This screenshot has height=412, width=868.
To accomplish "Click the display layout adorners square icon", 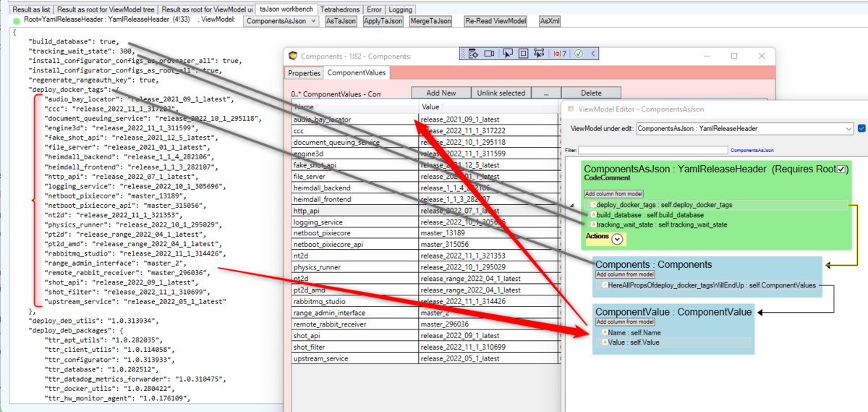I will [x=523, y=54].
